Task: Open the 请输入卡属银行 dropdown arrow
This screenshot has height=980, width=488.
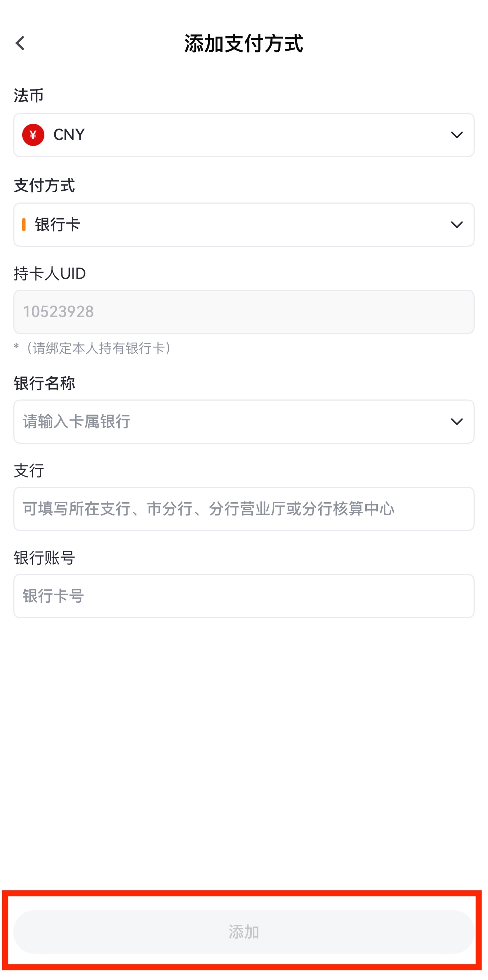Action: coord(457,422)
